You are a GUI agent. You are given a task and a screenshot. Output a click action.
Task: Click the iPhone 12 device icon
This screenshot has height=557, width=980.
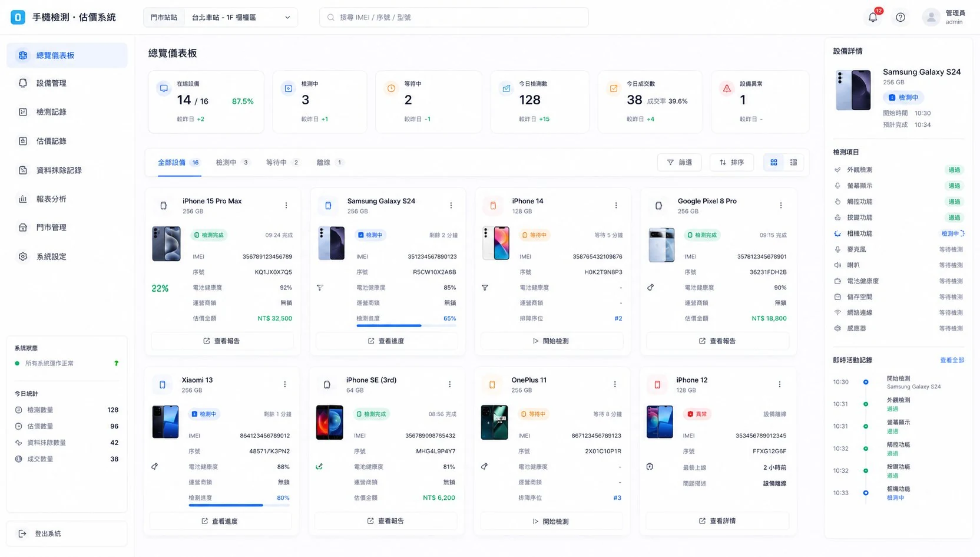[657, 385]
